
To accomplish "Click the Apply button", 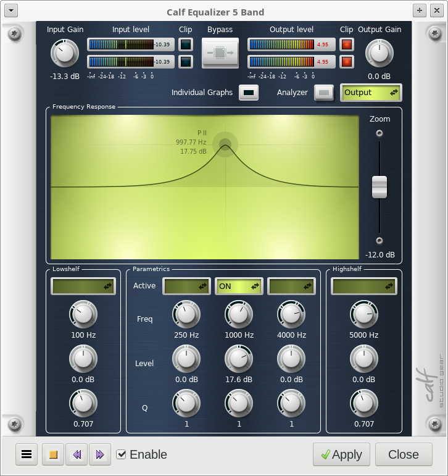I will (341, 454).
